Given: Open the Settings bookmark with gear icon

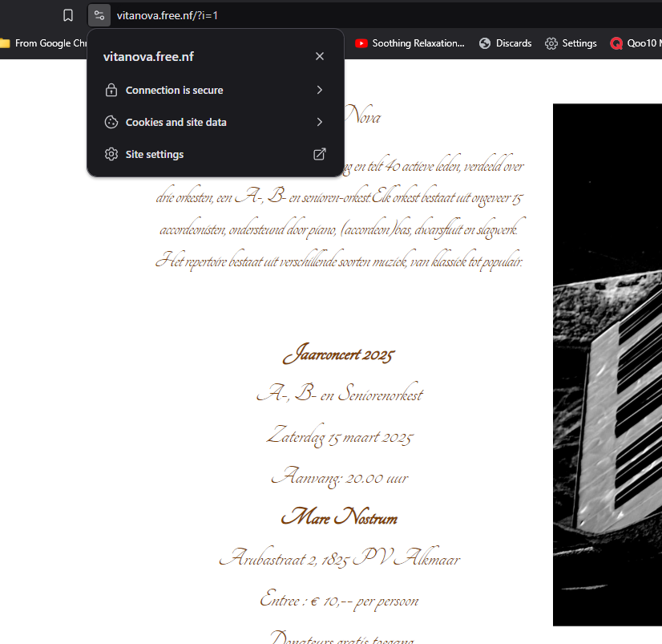Looking at the screenshot, I should pyautogui.click(x=571, y=43).
